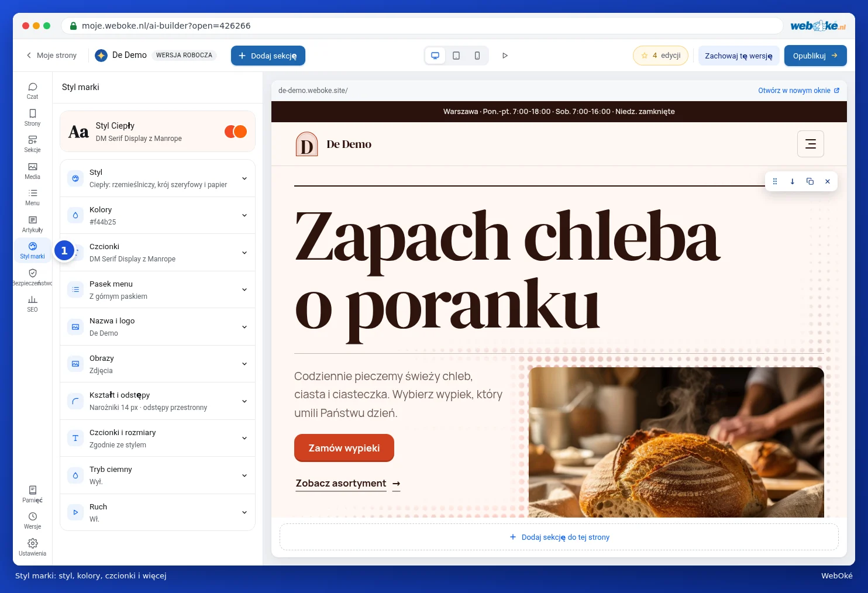The width and height of the screenshot is (868, 593).
Task: Open the hamburger menu in site preview
Action: 811,144
